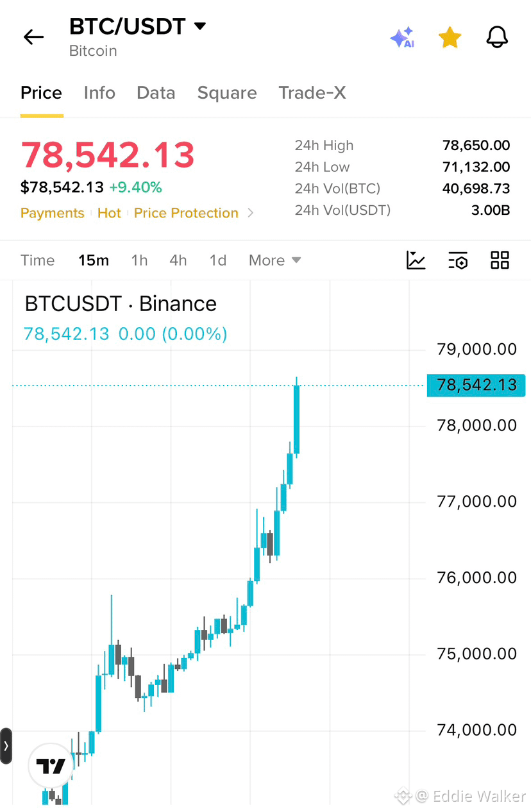Click the 78,542.13 current price axis label

click(476, 385)
